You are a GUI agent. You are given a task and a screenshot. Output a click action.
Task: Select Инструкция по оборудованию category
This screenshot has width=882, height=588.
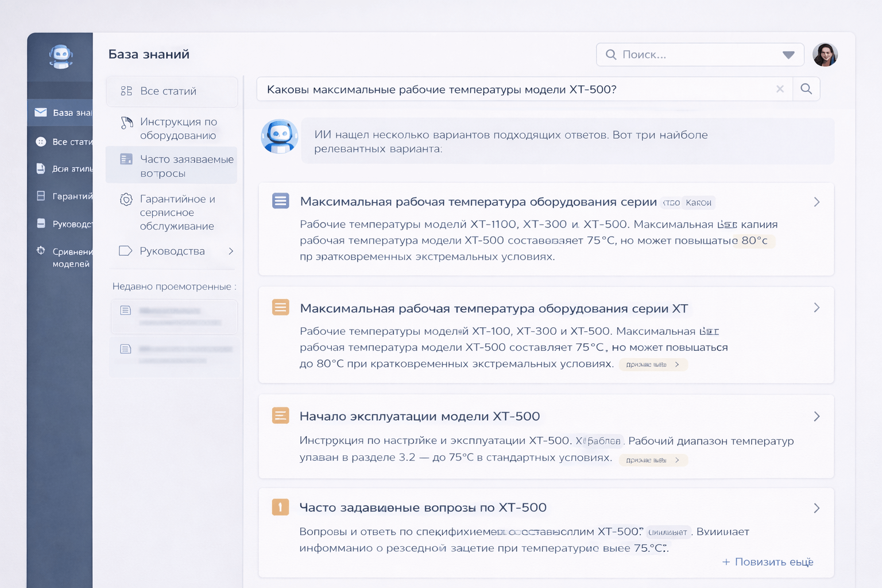click(178, 129)
